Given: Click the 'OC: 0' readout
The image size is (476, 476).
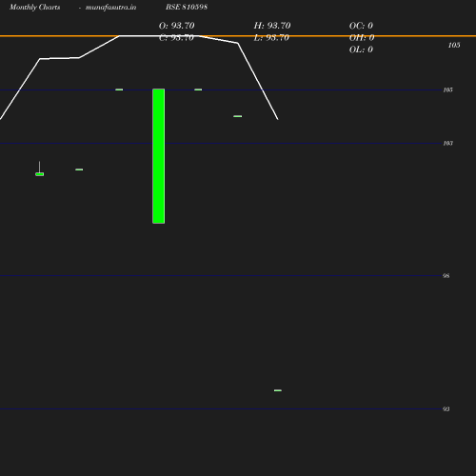Looking at the screenshot, I should coord(361,26).
